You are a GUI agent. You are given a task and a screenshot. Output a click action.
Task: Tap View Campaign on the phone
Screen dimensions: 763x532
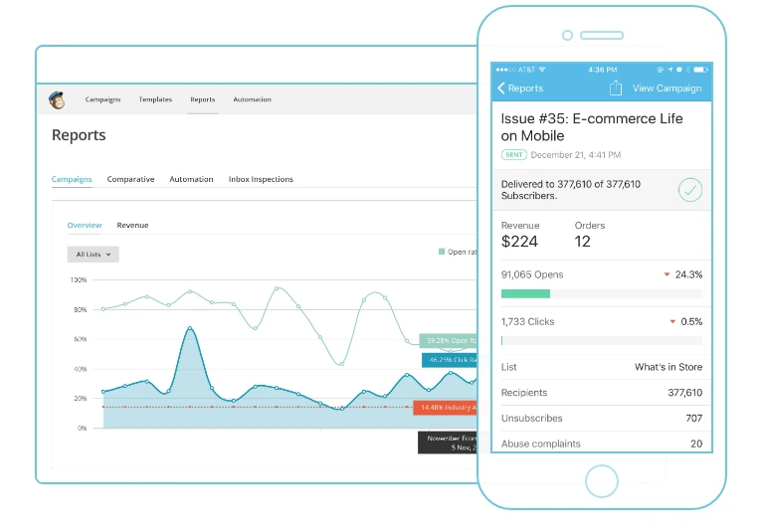click(667, 89)
